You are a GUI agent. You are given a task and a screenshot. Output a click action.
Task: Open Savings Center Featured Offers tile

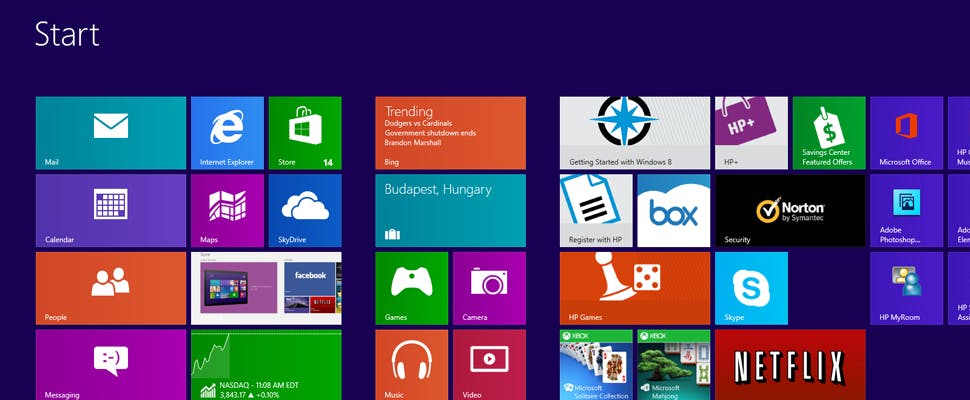tap(829, 133)
